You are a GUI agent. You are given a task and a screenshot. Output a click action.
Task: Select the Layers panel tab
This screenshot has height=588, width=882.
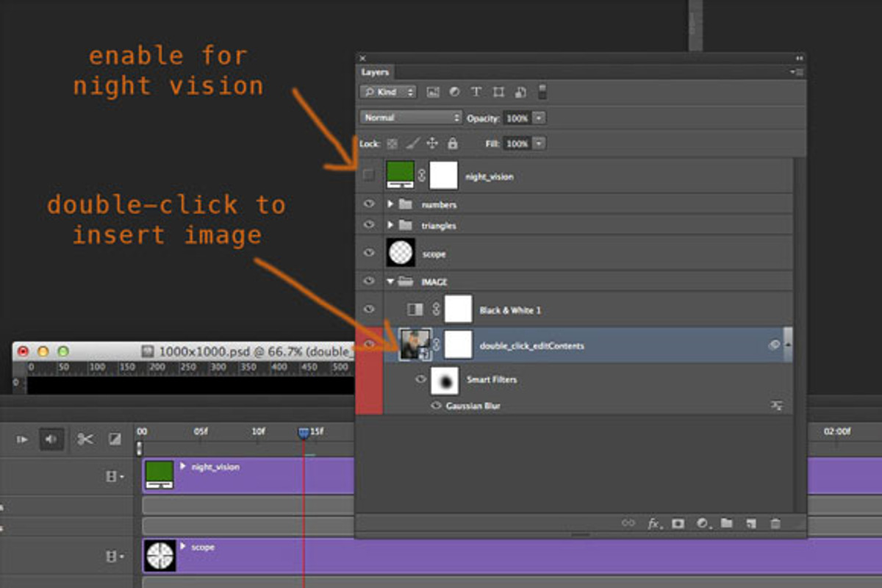click(376, 72)
